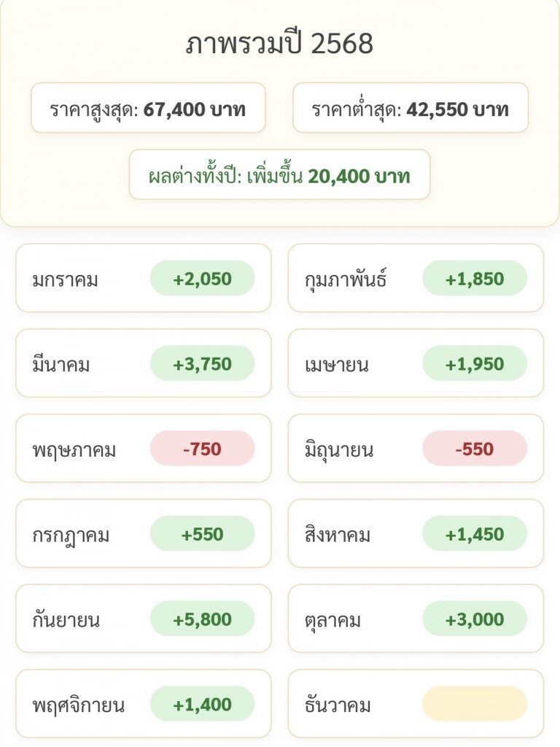This screenshot has width=560, height=747.
Task: Select the ราคาสูงสุด 67,400 บาท box
Action: [148, 109]
